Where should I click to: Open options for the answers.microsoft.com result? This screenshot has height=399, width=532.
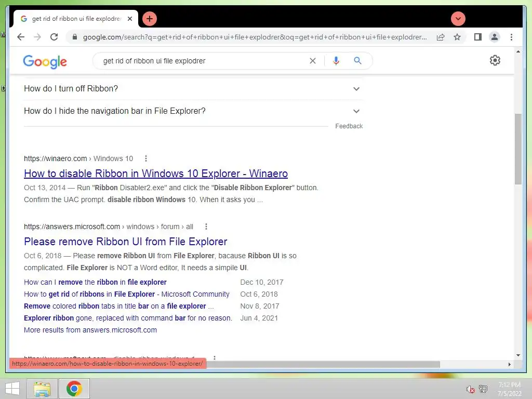(206, 227)
